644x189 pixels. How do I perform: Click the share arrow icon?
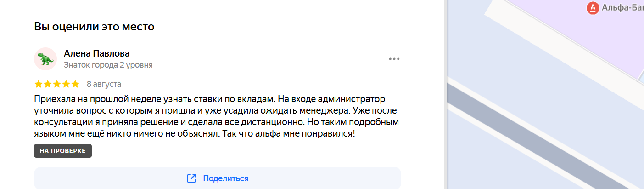(191, 178)
